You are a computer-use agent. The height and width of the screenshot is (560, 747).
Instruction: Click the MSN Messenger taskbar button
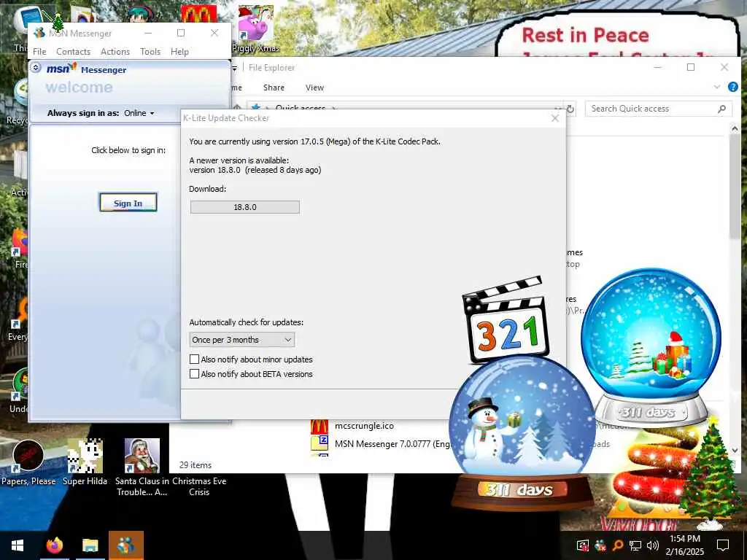[x=126, y=545]
